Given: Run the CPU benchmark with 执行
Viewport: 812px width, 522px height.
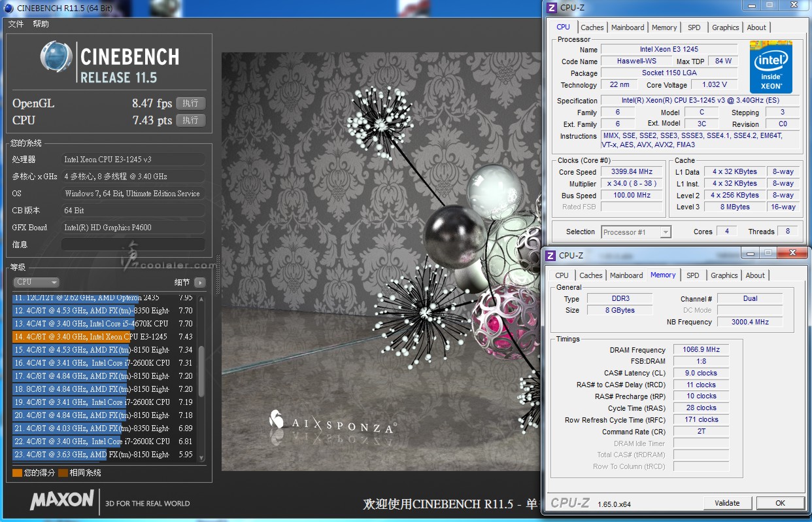Looking at the screenshot, I should pos(190,120).
